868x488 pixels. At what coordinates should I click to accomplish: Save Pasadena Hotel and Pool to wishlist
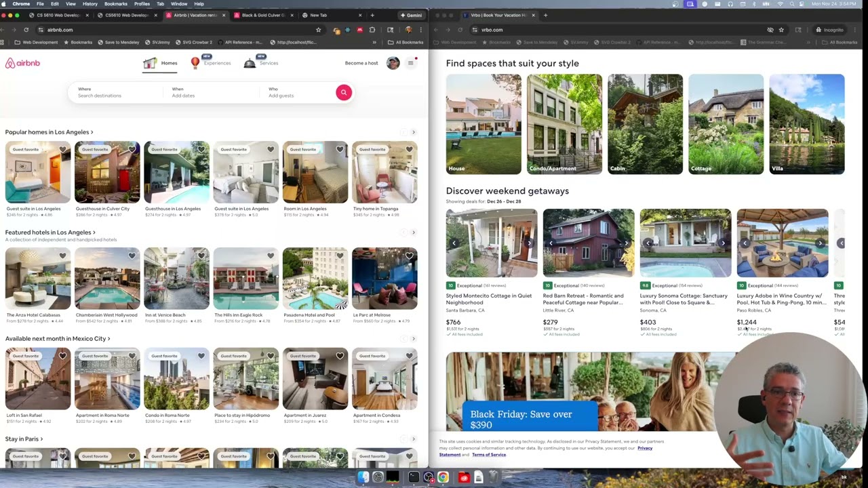pyautogui.click(x=340, y=256)
